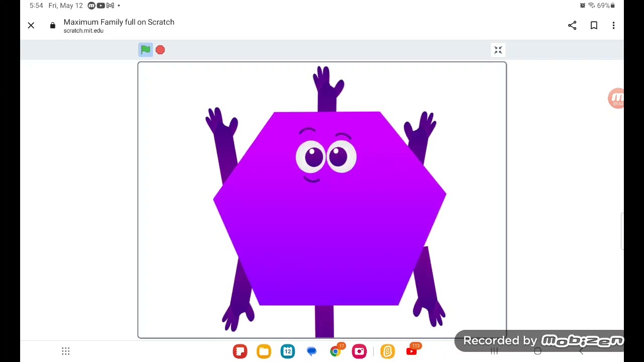Click the page title 'Maximum Family full on Scratch'

tap(119, 22)
